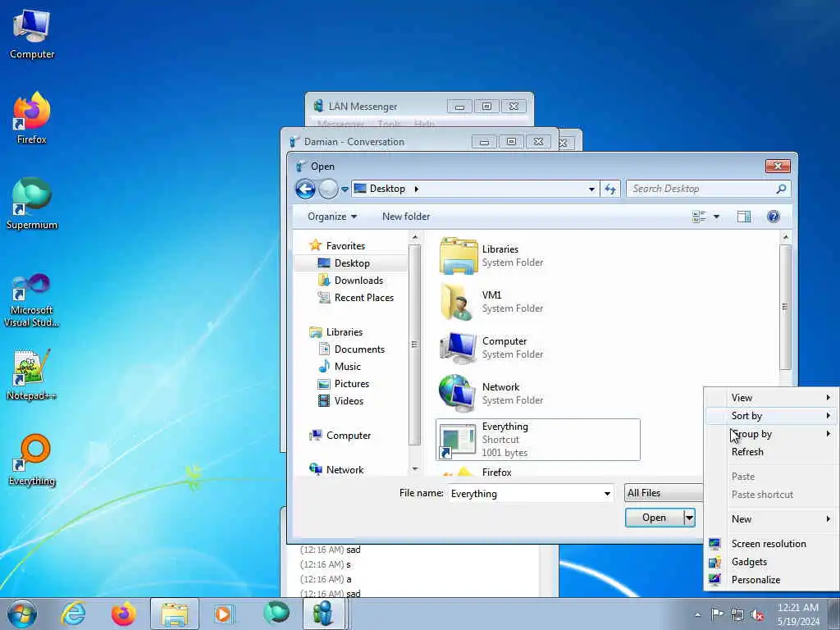Open Windows Explorer from taskbar

pyautogui.click(x=174, y=614)
